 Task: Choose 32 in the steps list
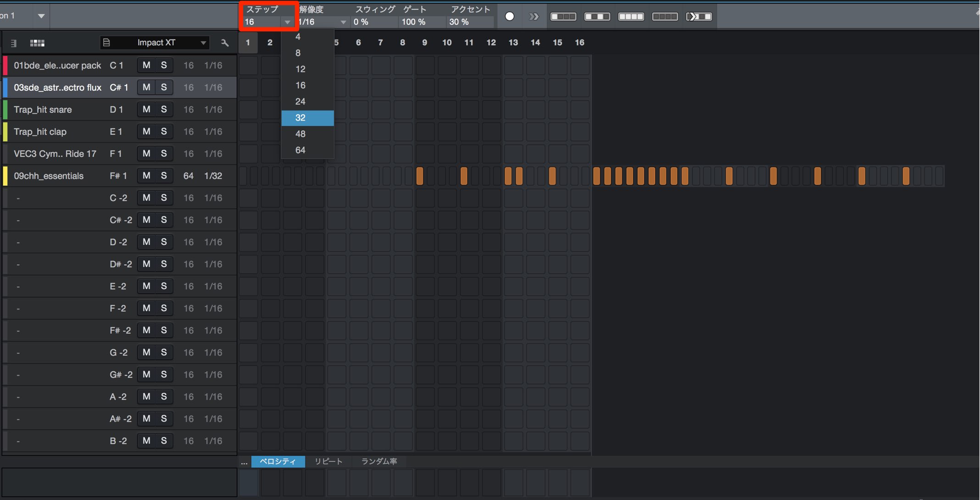point(307,118)
